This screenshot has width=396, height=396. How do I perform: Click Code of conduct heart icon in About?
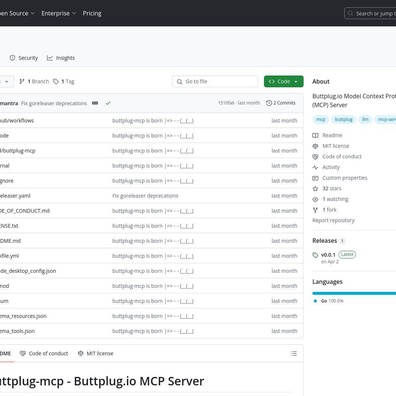(x=315, y=157)
